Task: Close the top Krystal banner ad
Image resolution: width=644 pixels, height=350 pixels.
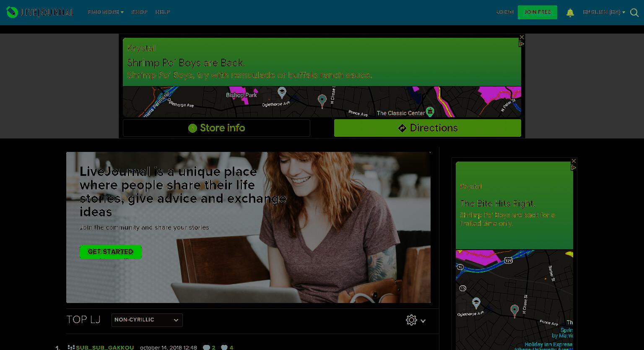Action: tap(522, 37)
